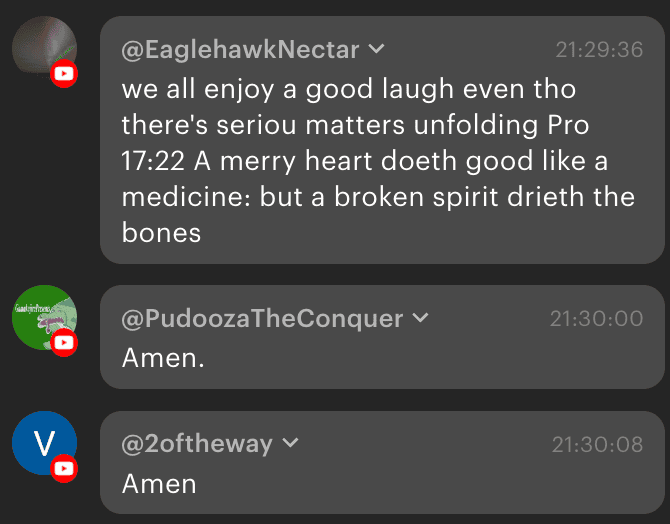
Task: Select the @EaglehawkNectar username
Action: point(240,50)
